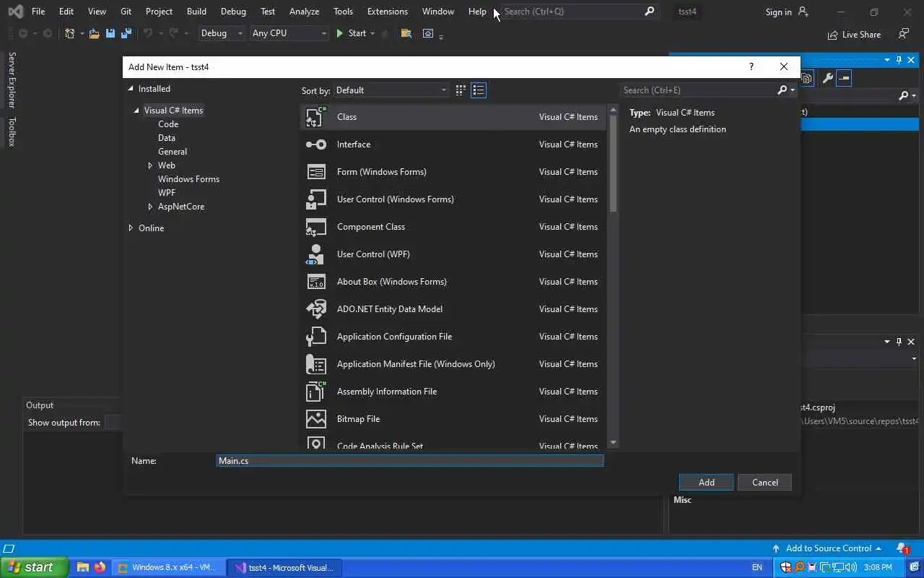Screen dimensions: 924x578
Task: Collapse the Installed node
Action: (131, 89)
